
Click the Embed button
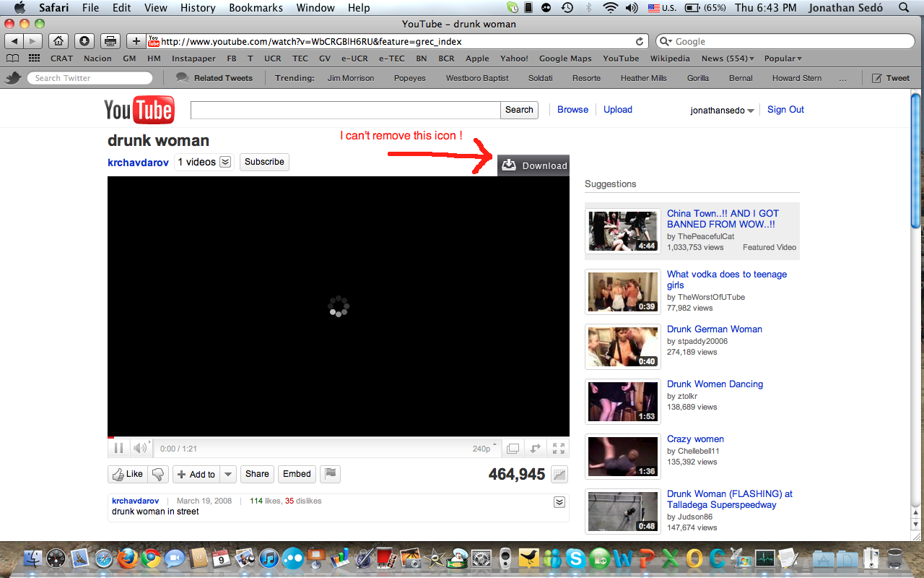(297, 474)
